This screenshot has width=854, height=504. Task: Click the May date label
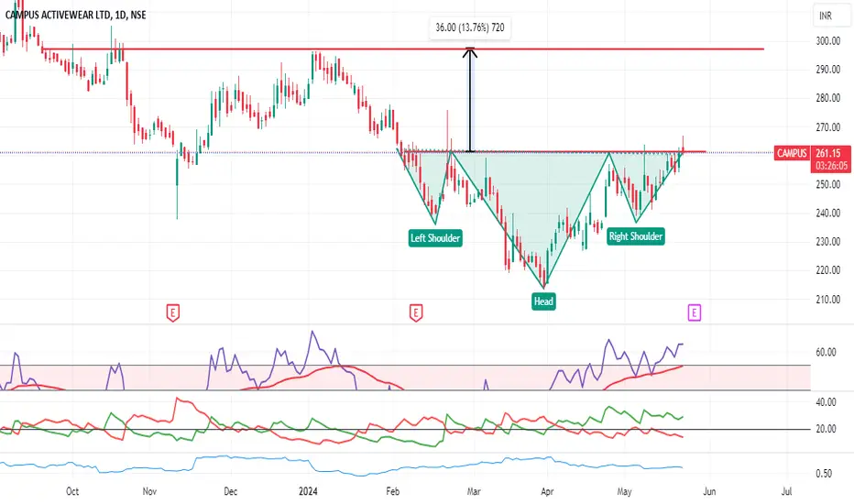[624, 491]
